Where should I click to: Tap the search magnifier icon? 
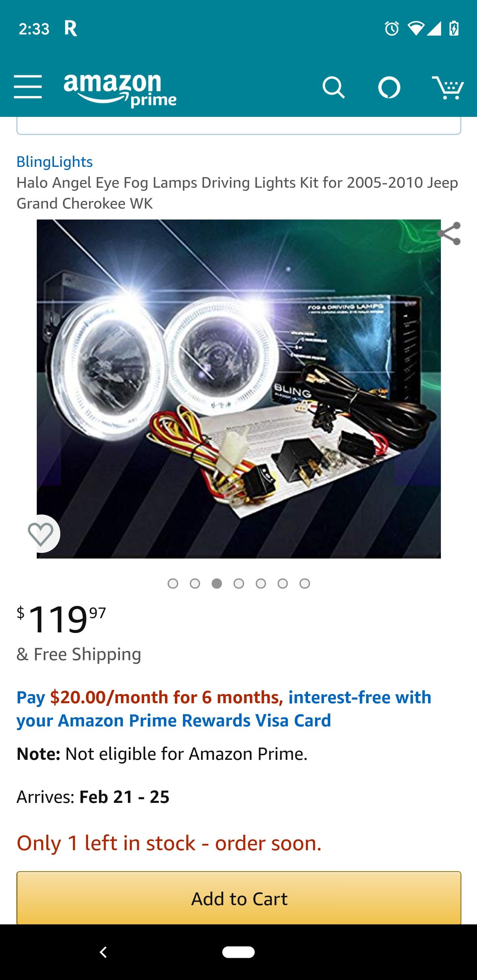[x=334, y=87]
